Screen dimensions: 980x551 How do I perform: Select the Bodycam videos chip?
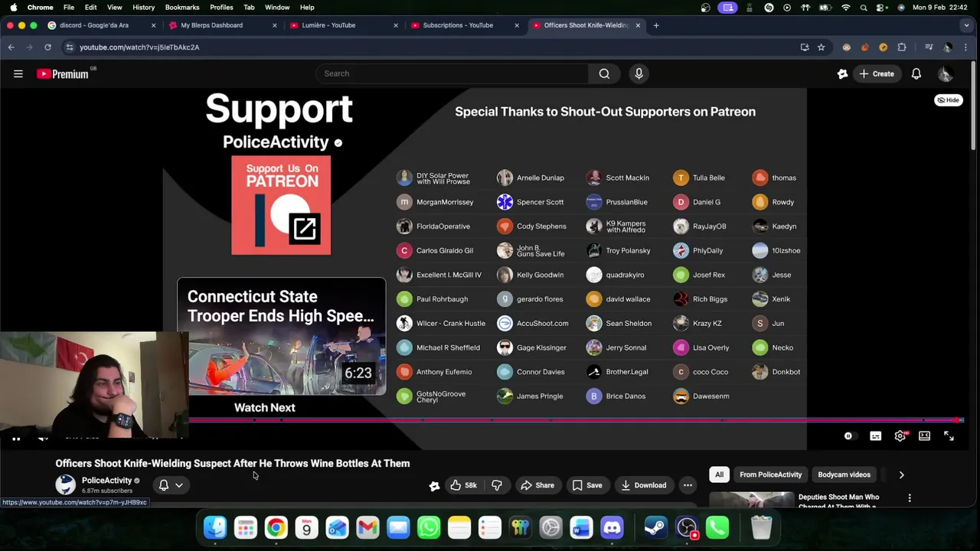[x=844, y=475]
